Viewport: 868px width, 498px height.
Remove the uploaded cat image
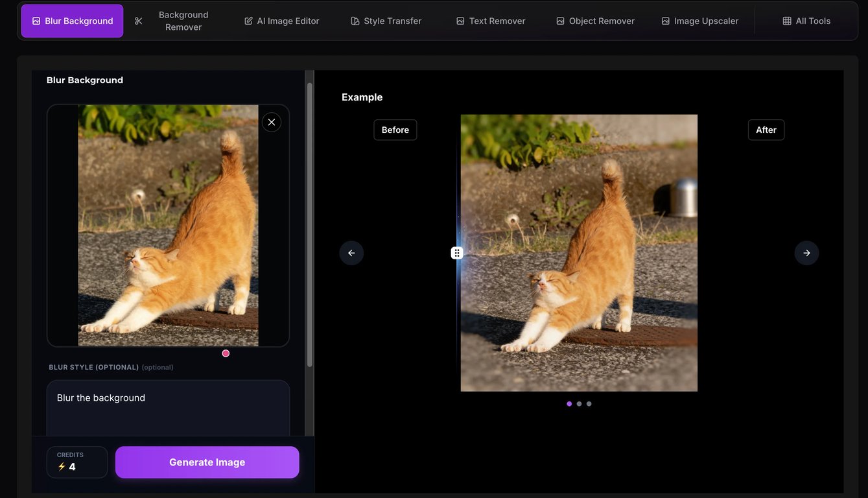pos(272,122)
